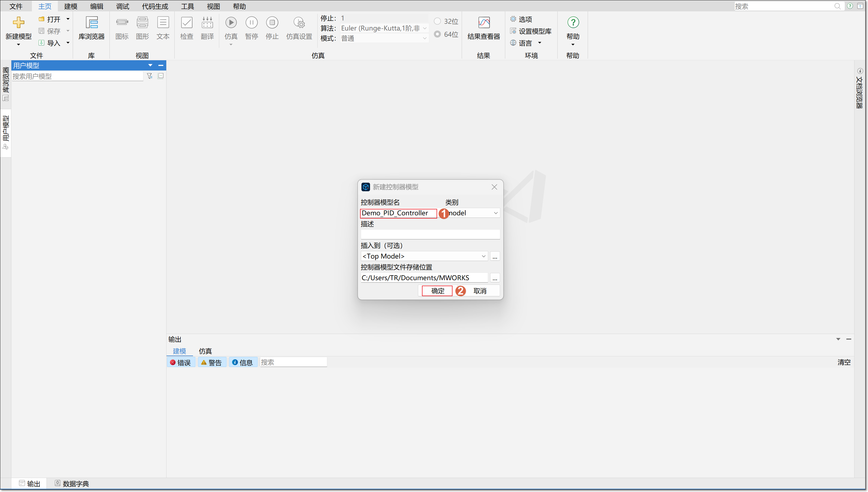Click the 确定 confirm button
Viewport: 868px width, 492px height.
437,291
